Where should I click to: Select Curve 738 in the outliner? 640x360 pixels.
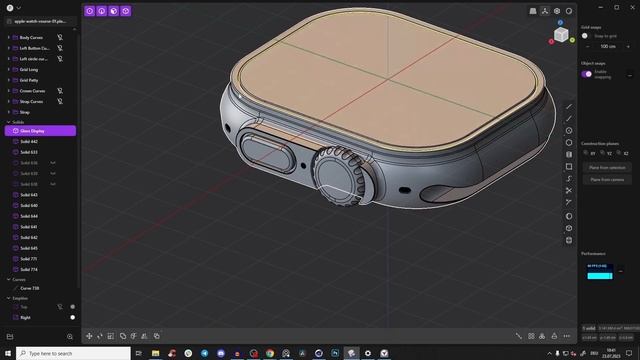pyautogui.click(x=40, y=288)
